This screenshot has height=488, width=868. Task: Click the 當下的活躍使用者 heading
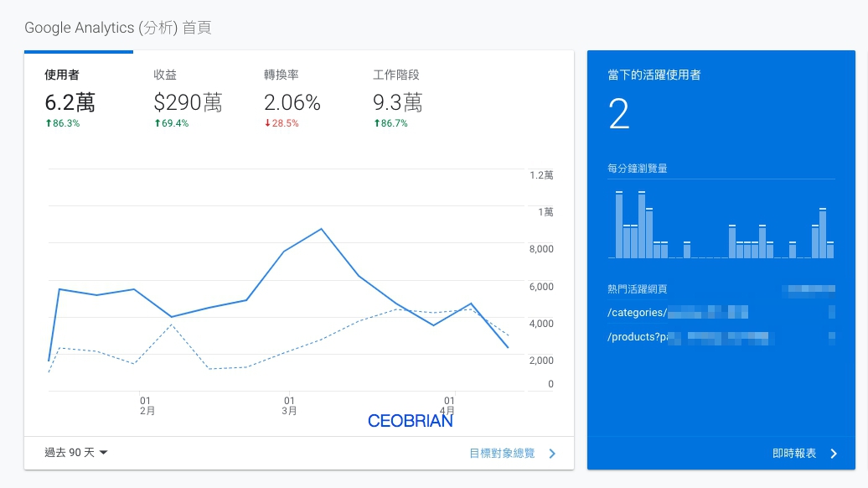tap(654, 75)
